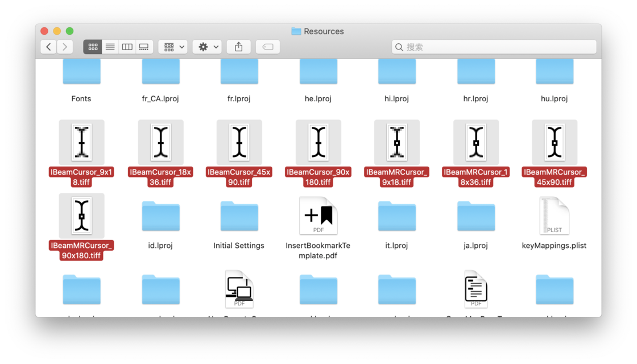The width and height of the screenshot is (637, 364).
Task: Select the hi.lproj folder
Action: point(397,72)
